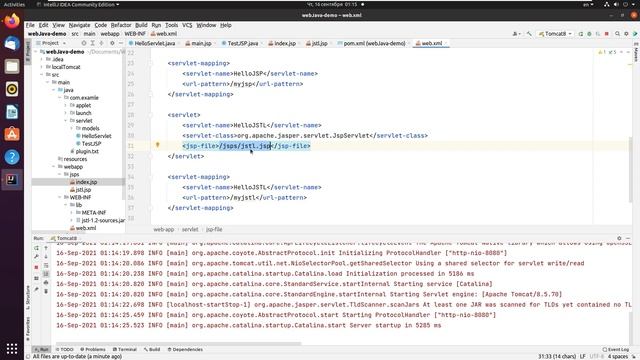This screenshot has width=640, height=360.
Task: Rerun the Tomcat8 configuration from toolbar
Action: pos(580,34)
